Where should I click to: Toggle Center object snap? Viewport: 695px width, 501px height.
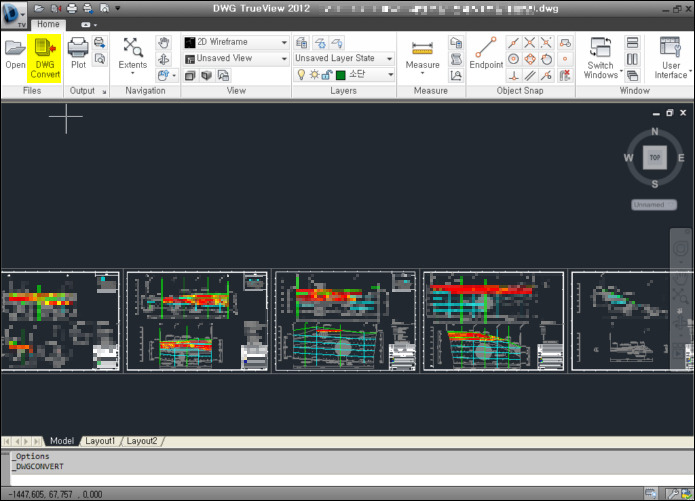point(513,59)
